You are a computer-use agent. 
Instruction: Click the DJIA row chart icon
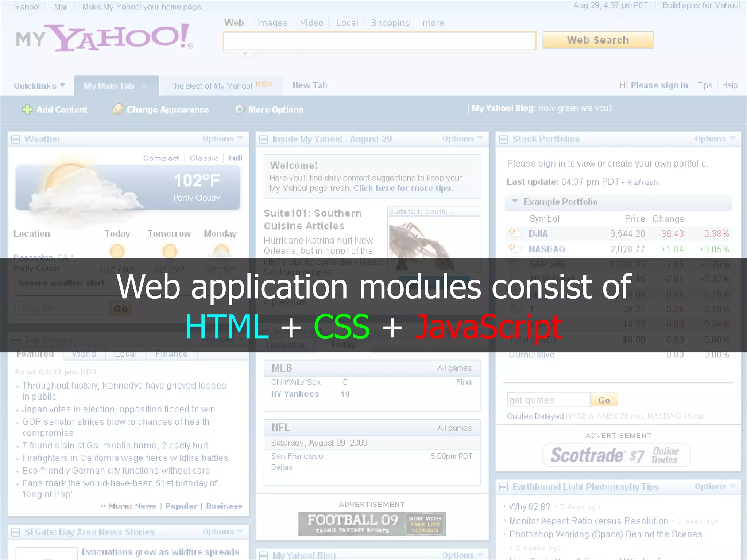point(515,233)
